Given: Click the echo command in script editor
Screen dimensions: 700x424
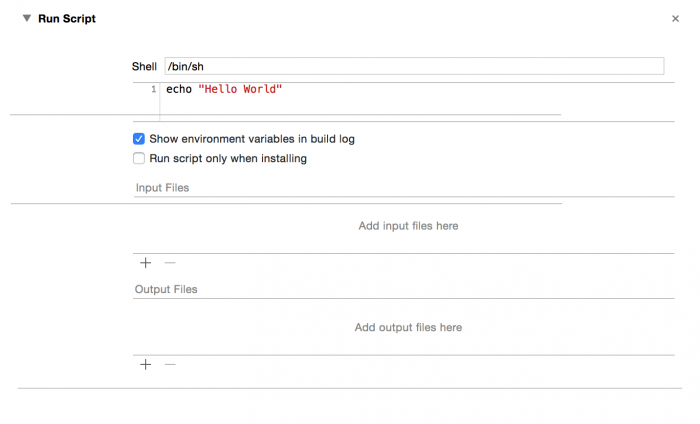Looking at the screenshot, I should tap(179, 90).
